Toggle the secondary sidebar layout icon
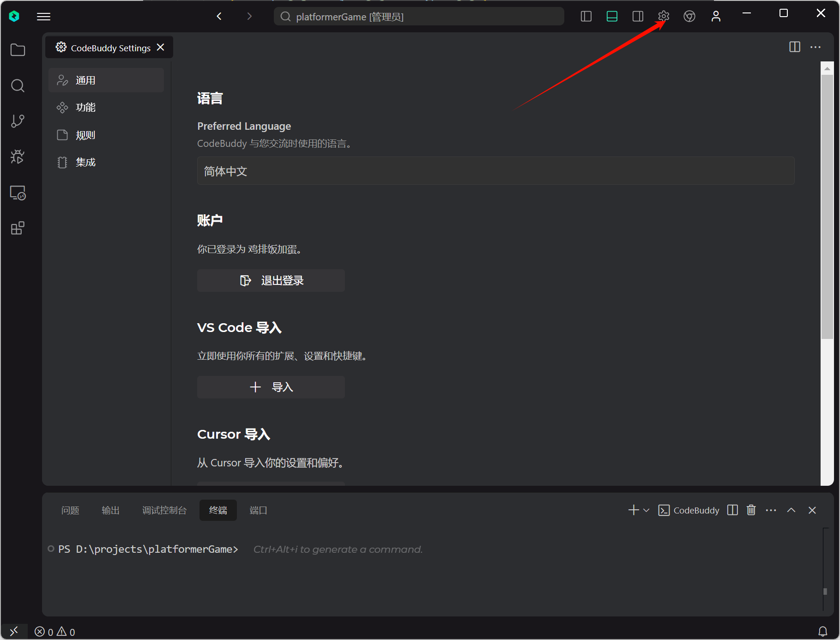The height and width of the screenshot is (640, 840). pyautogui.click(x=638, y=17)
